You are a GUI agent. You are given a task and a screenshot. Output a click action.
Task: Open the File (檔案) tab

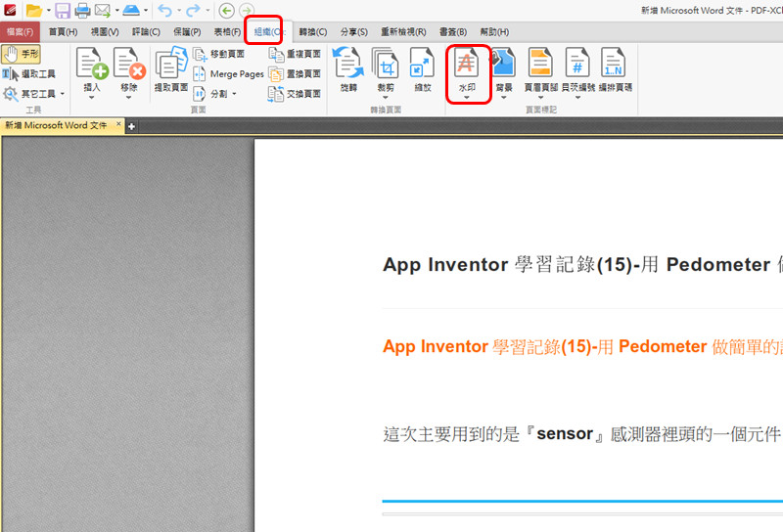pyautogui.click(x=20, y=32)
